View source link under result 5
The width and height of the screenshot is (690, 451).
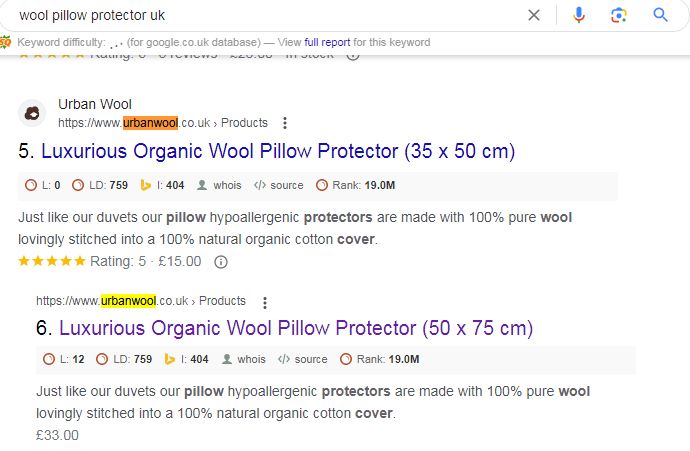pyautogui.click(x=279, y=185)
